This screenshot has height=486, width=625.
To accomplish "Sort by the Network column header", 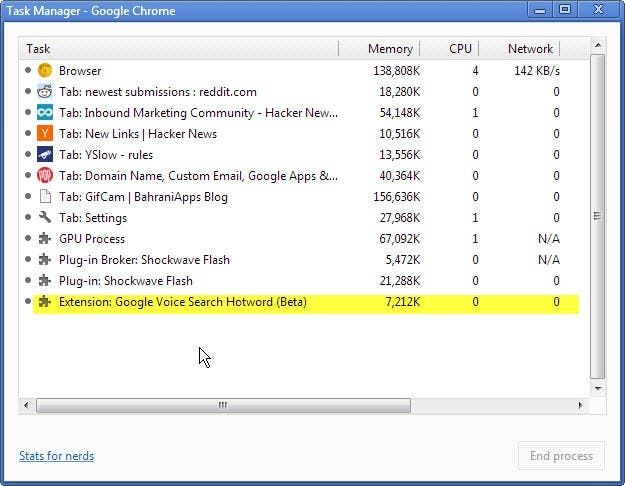I will (x=519, y=49).
